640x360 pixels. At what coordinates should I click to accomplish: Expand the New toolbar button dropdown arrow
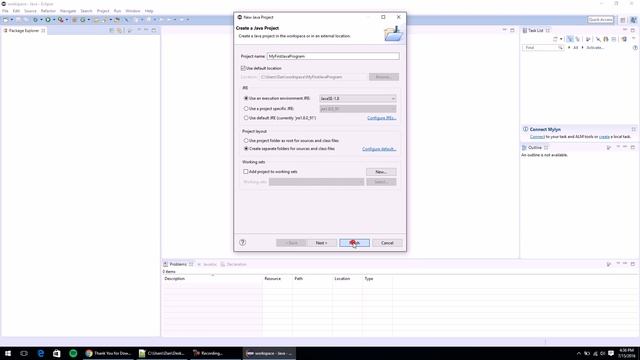tap(12, 20)
